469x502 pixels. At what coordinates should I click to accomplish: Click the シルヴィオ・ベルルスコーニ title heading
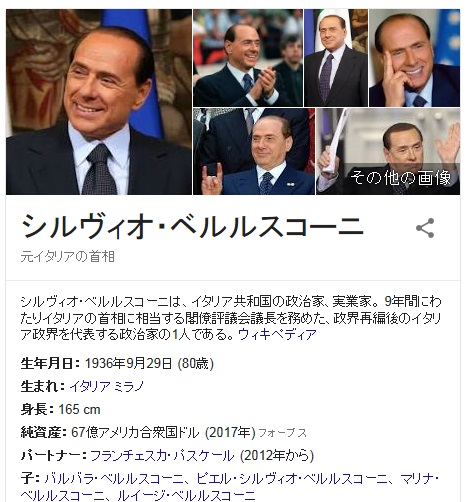[x=192, y=226]
